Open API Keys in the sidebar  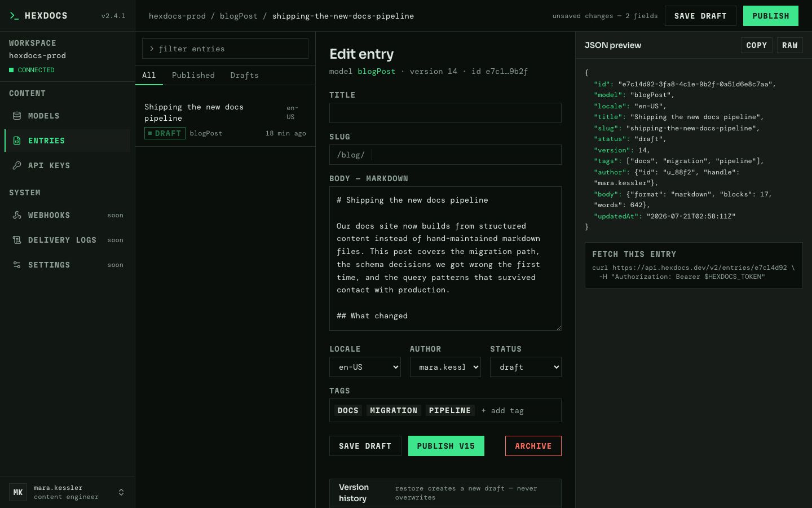pyautogui.click(x=68, y=165)
